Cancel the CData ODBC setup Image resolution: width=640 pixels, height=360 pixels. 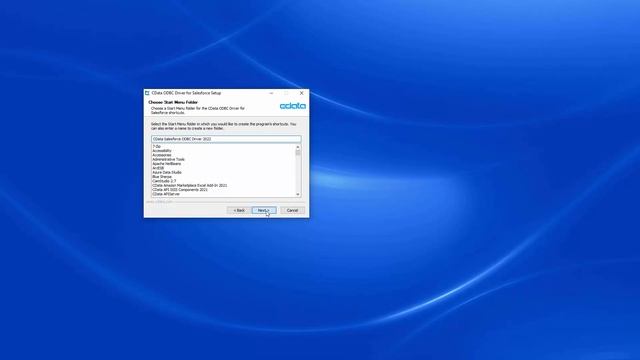point(292,210)
